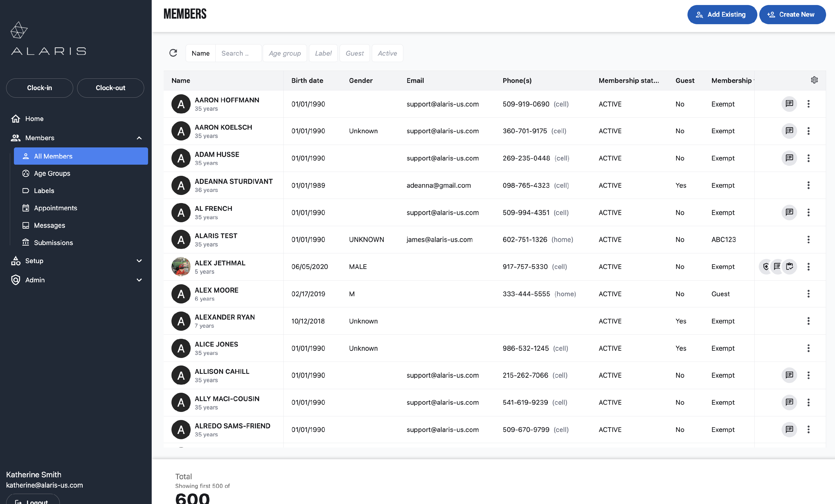Click the clipboard icon for Alex Jethmal
Screen dimensions: 835x504
pos(789,266)
